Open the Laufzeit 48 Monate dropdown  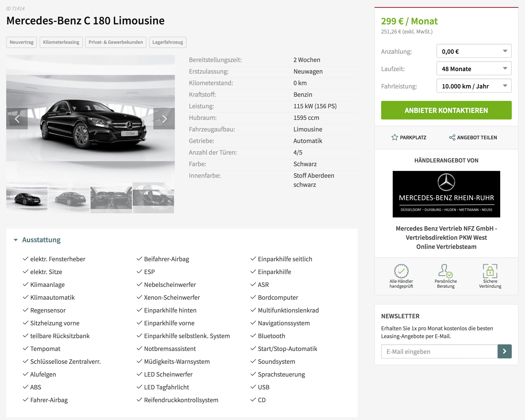click(474, 68)
